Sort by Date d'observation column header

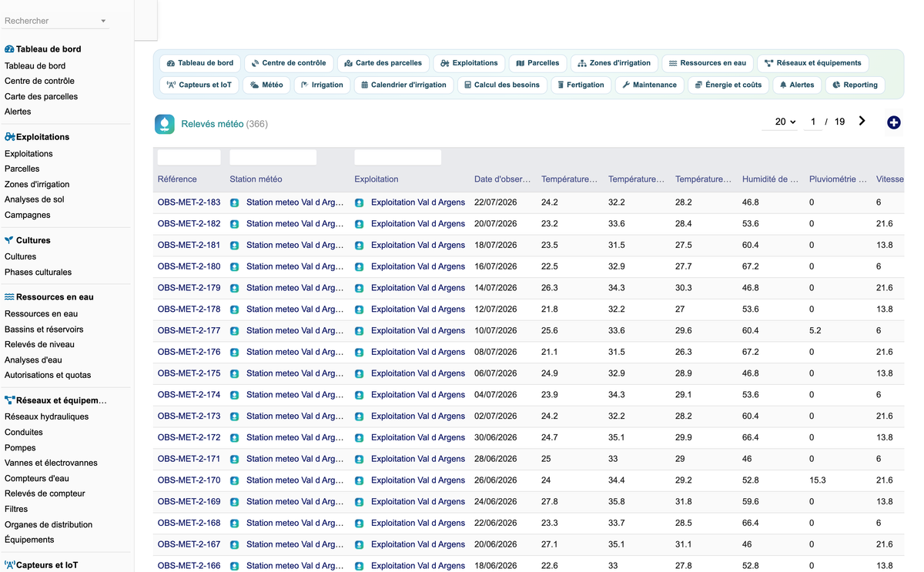pos(503,179)
